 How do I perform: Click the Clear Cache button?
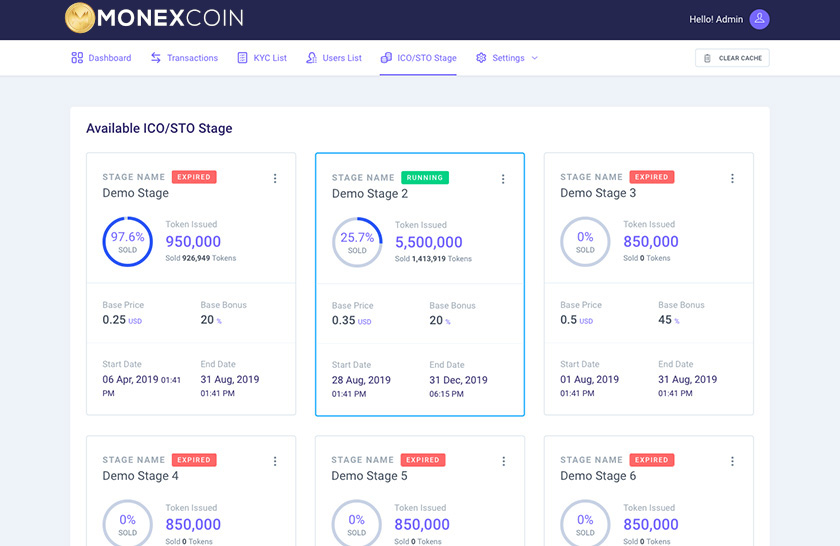(732, 58)
